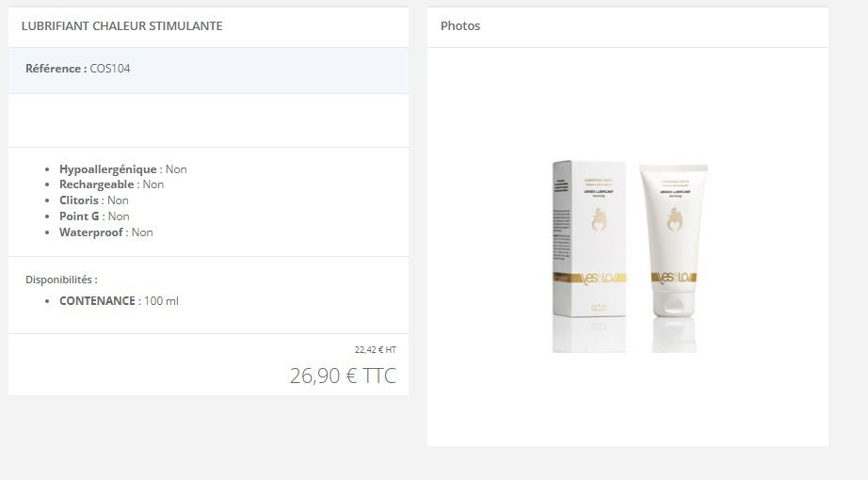Click the Photos panel header
The image size is (868, 480).
pyautogui.click(x=628, y=26)
